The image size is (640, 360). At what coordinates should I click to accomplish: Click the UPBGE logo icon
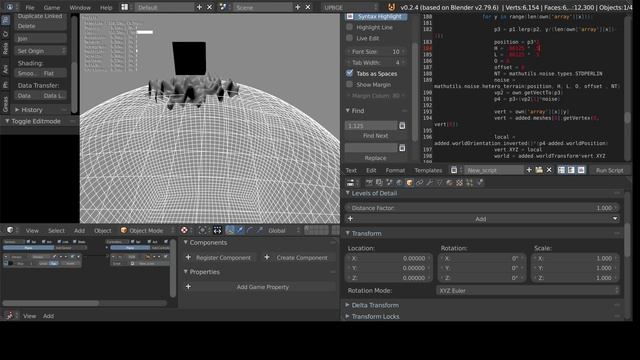coord(391,7)
